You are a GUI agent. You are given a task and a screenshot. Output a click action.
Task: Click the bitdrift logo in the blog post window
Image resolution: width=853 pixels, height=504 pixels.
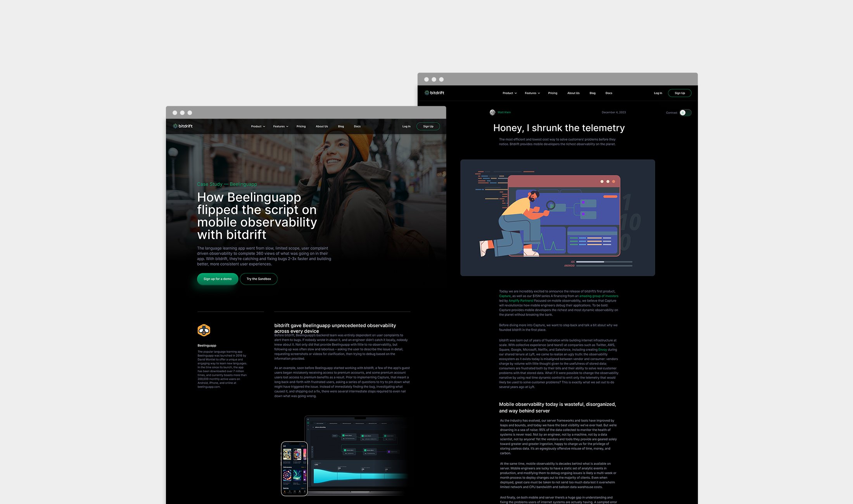[x=434, y=93]
